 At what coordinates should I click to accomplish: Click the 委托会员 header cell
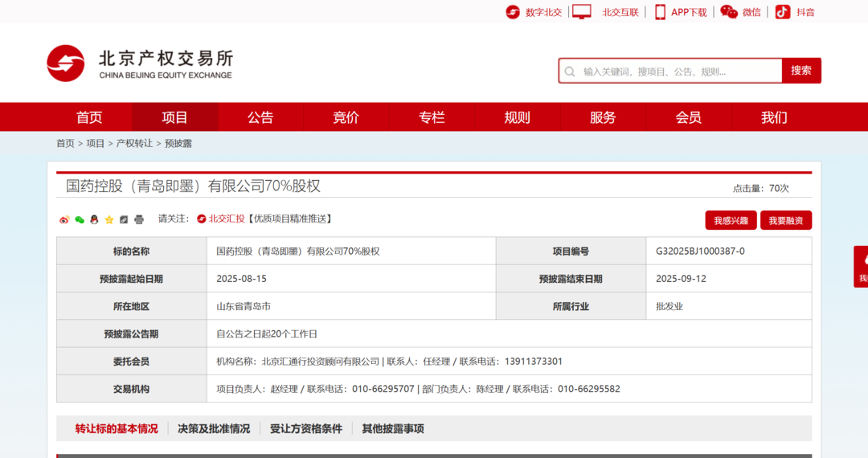coord(132,362)
